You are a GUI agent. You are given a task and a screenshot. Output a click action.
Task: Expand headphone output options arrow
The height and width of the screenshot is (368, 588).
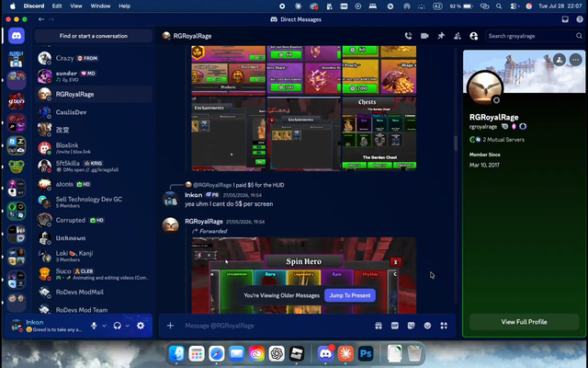pos(128,326)
